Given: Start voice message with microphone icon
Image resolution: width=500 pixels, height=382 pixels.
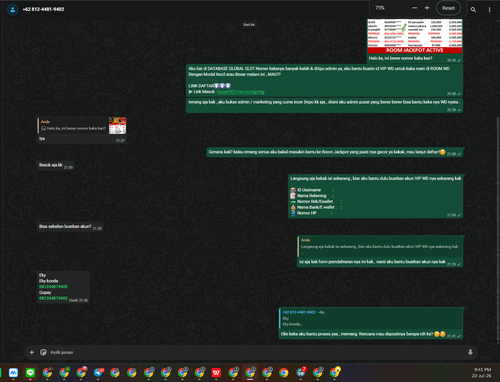Looking at the screenshot, I should [470, 352].
